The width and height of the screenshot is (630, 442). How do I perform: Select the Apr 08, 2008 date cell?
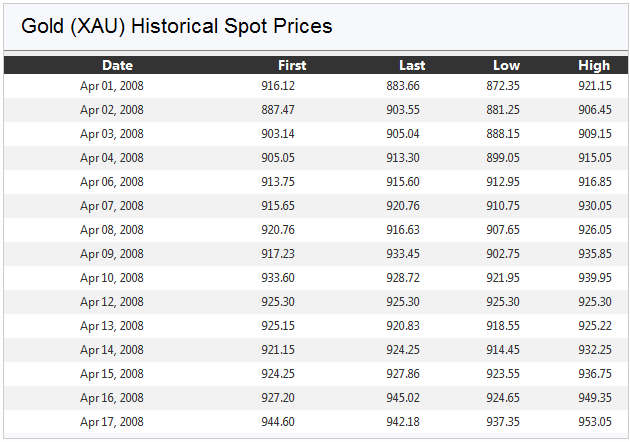[x=112, y=230]
